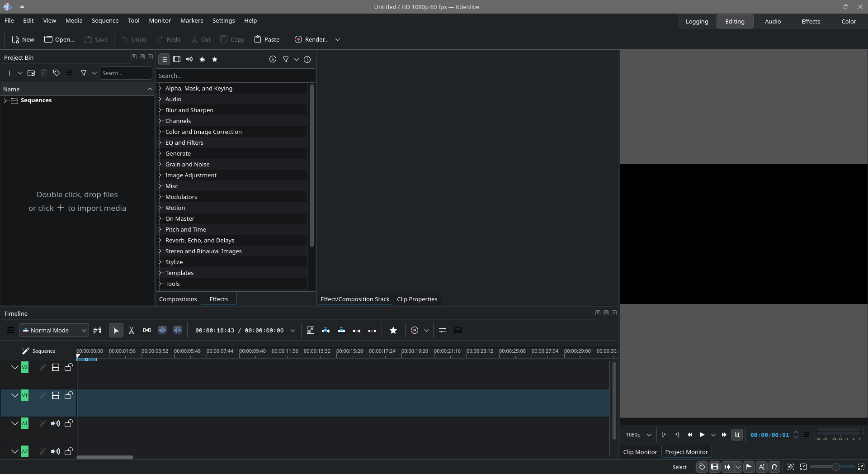Open the Sequence menu

105,20
